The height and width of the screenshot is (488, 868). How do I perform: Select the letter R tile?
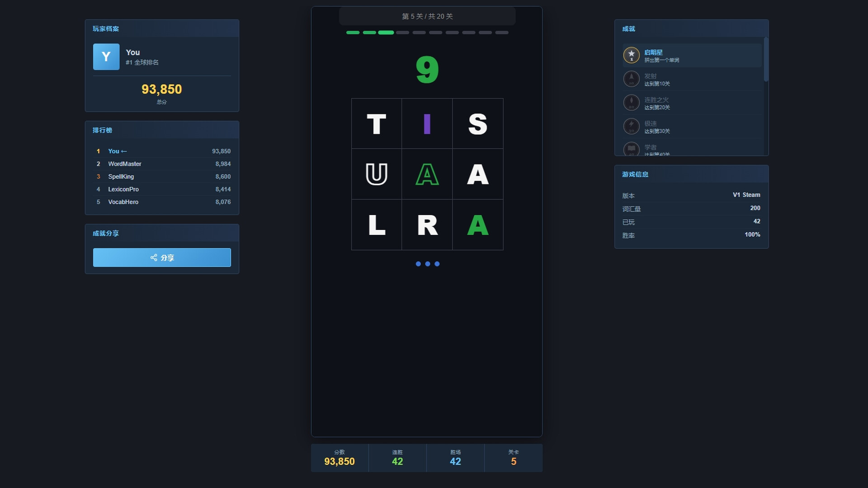pyautogui.click(x=427, y=225)
